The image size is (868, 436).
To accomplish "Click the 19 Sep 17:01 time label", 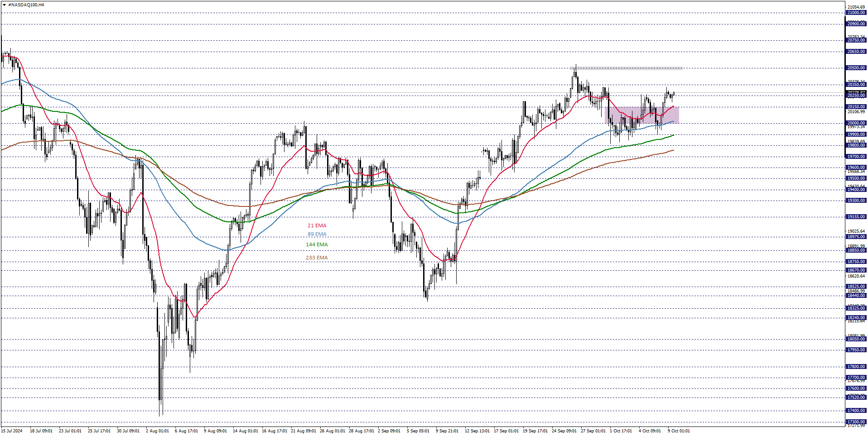I will coord(535,431).
